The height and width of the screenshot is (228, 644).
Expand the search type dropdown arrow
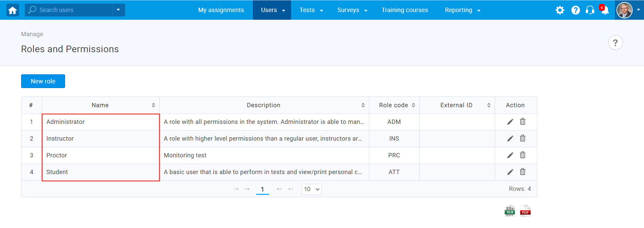(118, 10)
